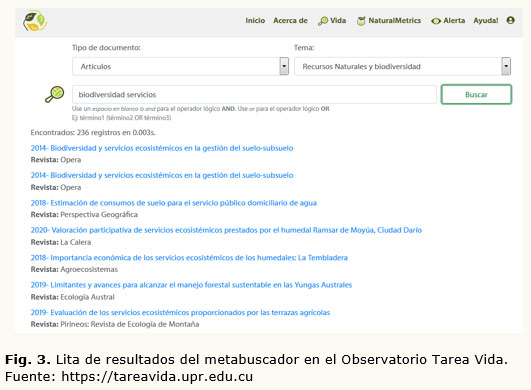The width and height of the screenshot is (531, 390).
Task: Open the Vida menu item
Action: (338, 21)
